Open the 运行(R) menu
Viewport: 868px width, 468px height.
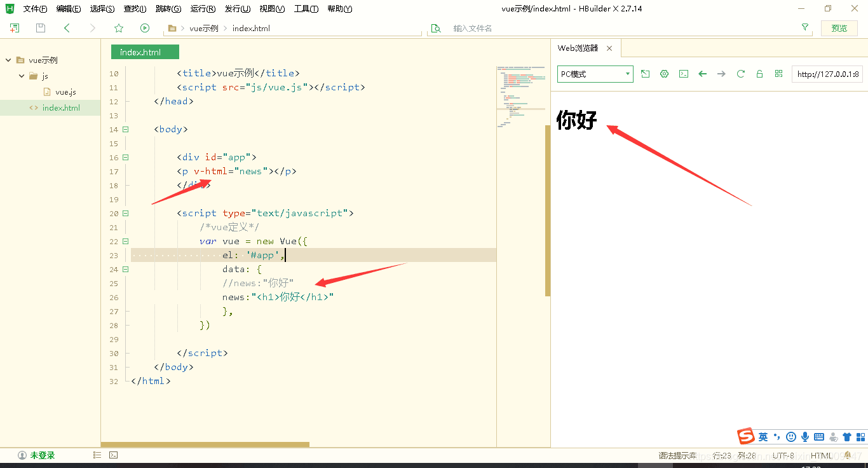pos(203,9)
